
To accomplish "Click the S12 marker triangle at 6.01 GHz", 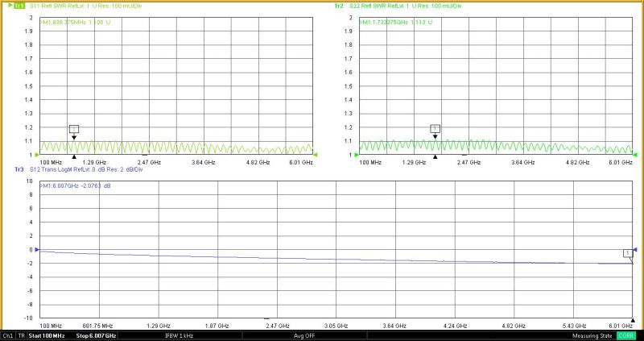I will tap(633, 320).
